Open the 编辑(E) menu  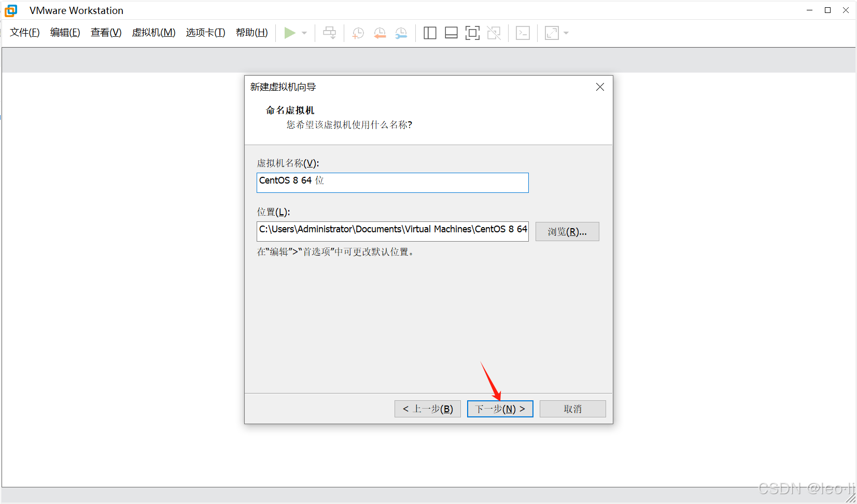pos(65,33)
